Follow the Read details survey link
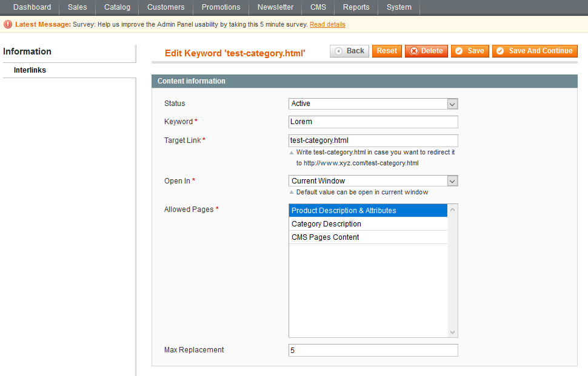The width and height of the screenshot is (588, 376). [327, 24]
